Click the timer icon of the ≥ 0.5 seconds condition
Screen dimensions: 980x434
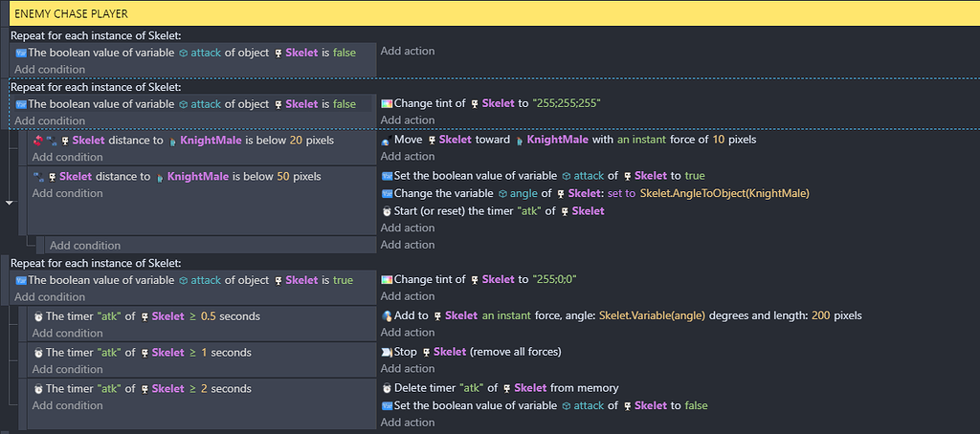[37, 315]
